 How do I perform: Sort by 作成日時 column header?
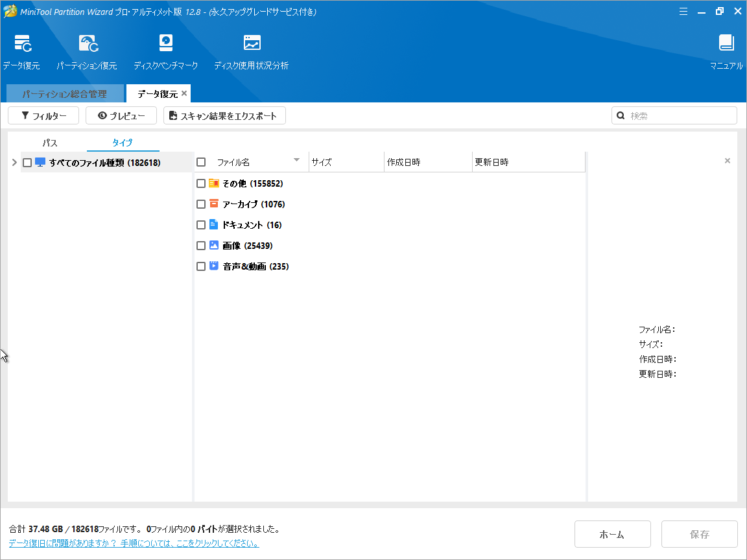coord(428,162)
